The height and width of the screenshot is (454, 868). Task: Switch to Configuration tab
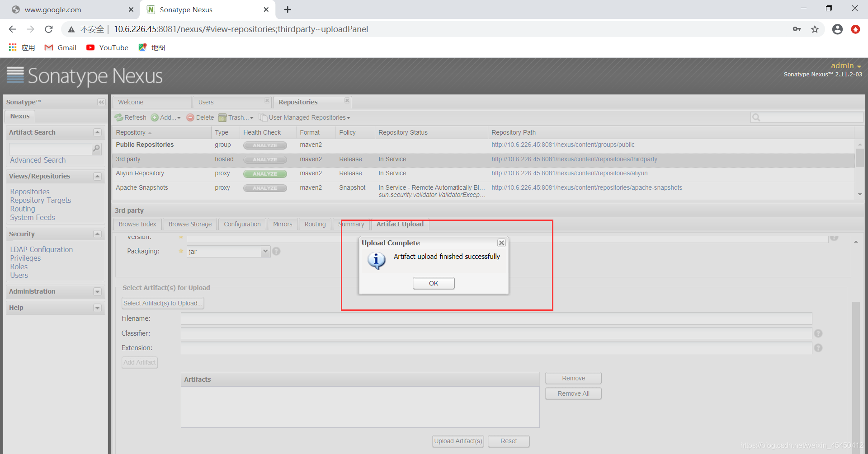pyautogui.click(x=242, y=224)
